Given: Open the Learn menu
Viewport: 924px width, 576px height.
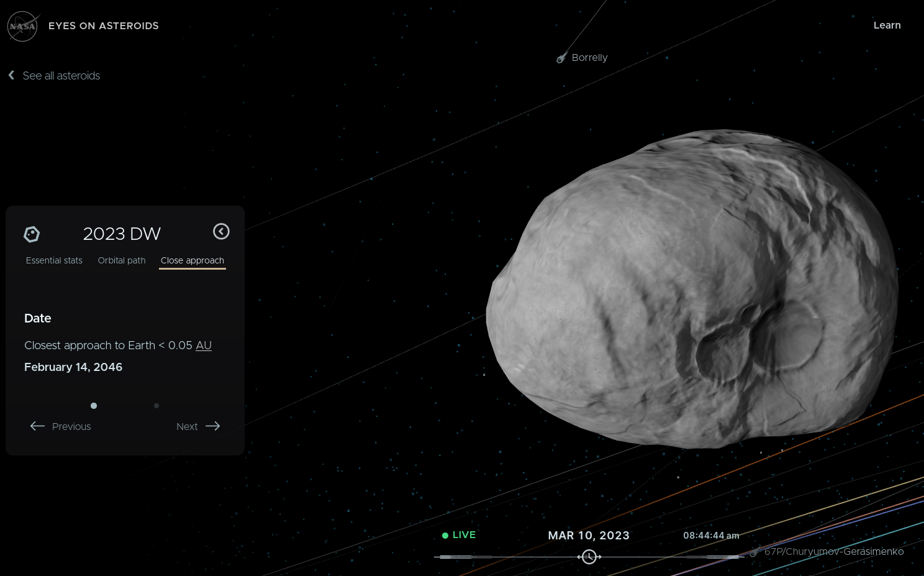Looking at the screenshot, I should click(887, 25).
